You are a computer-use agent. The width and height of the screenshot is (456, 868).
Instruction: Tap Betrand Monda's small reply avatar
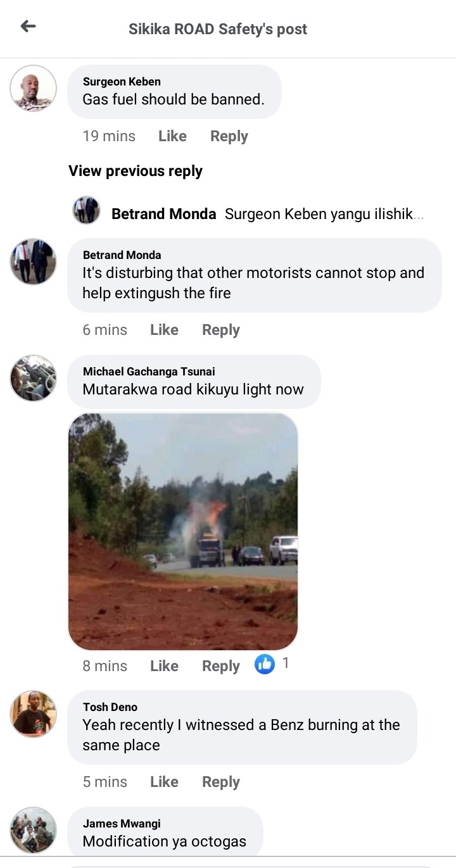(86, 210)
